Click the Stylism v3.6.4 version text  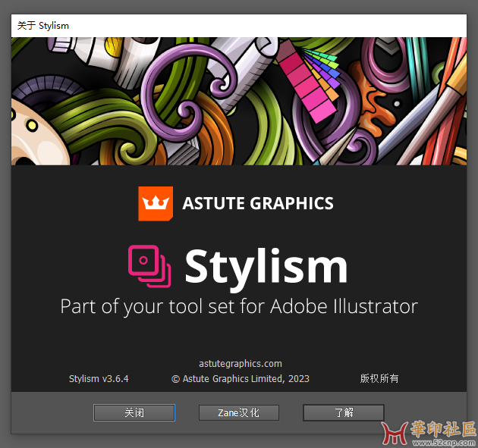point(99,378)
